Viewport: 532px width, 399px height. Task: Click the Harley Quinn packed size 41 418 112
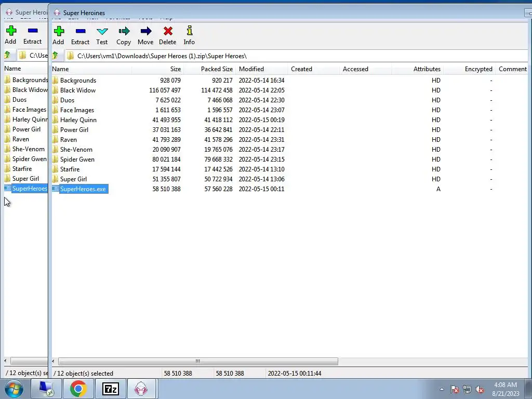coord(218,120)
